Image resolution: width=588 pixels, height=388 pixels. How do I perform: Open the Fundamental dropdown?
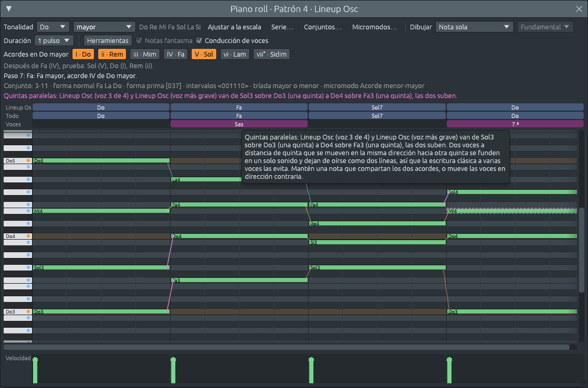pyautogui.click(x=545, y=27)
